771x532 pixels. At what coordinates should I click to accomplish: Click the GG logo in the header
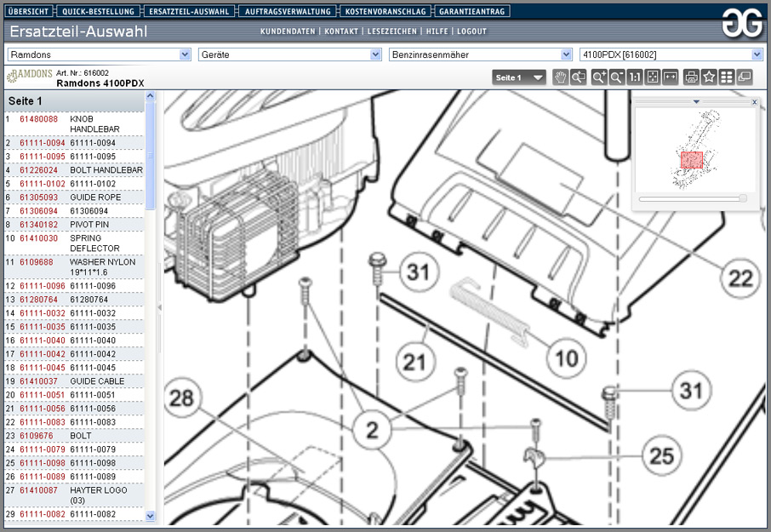pos(742,23)
